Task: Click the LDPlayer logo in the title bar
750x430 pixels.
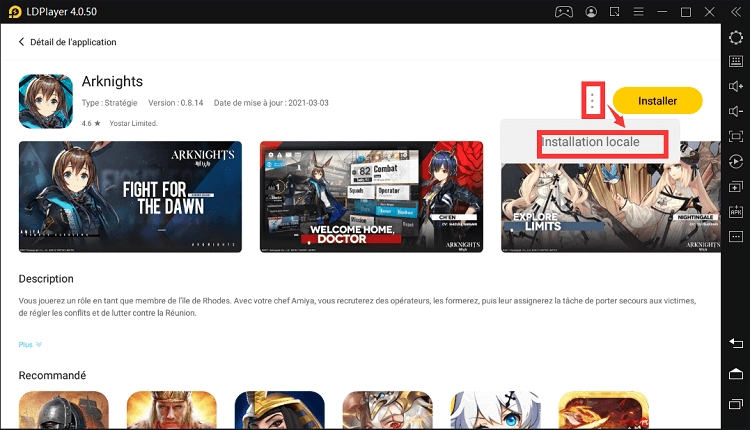Action: tap(15, 11)
